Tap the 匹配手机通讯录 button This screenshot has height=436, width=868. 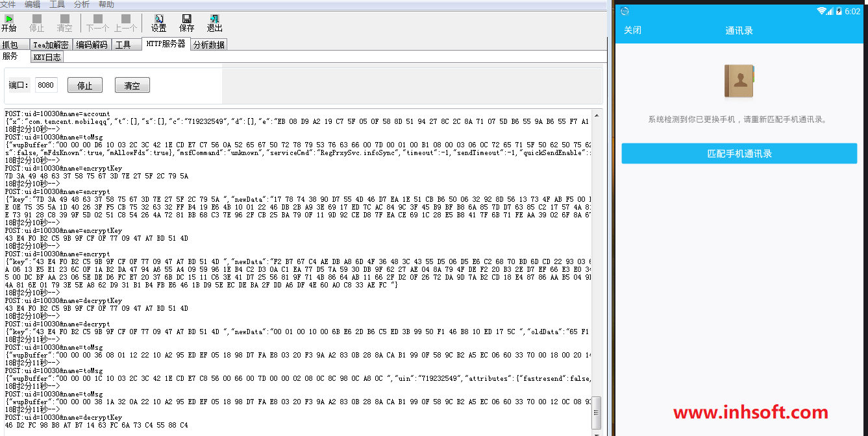[x=739, y=154]
